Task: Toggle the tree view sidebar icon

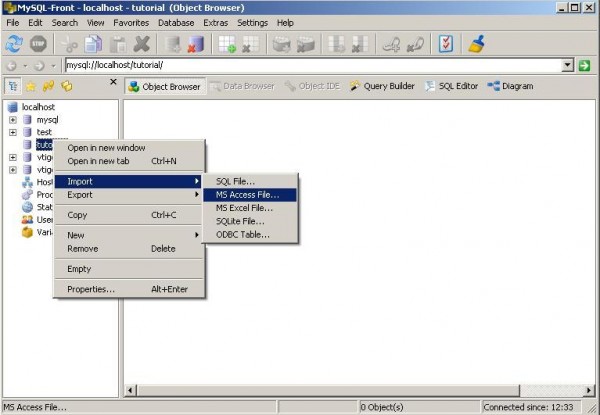Action: (x=13, y=86)
